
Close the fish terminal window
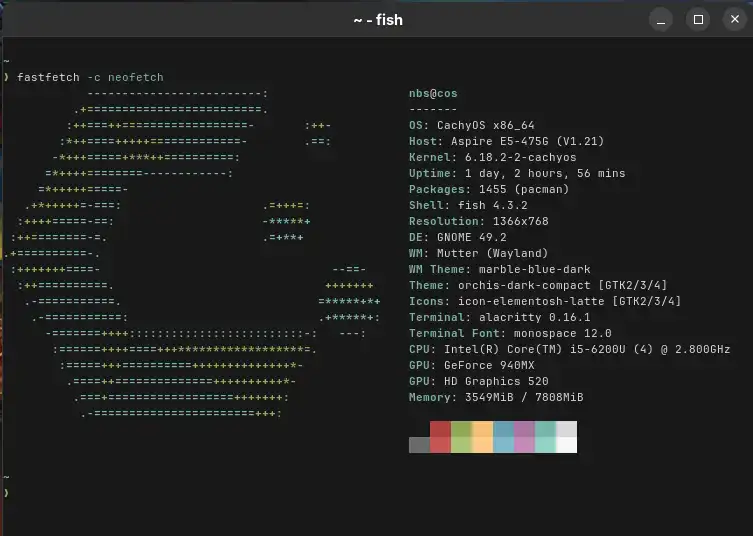pyautogui.click(x=734, y=19)
